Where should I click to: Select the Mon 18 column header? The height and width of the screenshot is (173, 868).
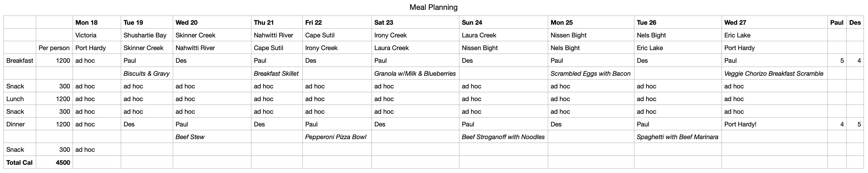click(87, 22)
